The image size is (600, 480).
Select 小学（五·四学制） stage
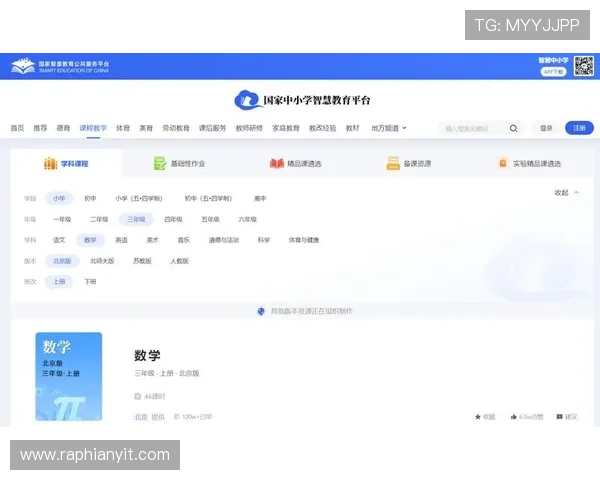(x=139, y=198)
